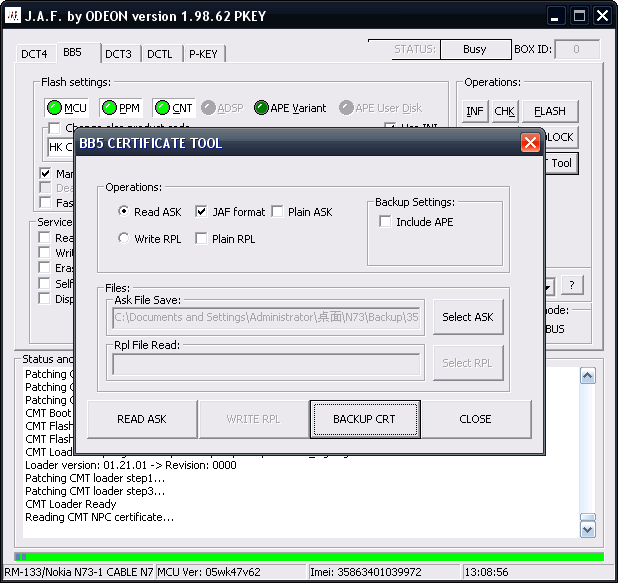This screenshot has width=618, height=583.
Task: Click 'Reading CMT NPC certificate...' log line
Action: pos(99,517)
